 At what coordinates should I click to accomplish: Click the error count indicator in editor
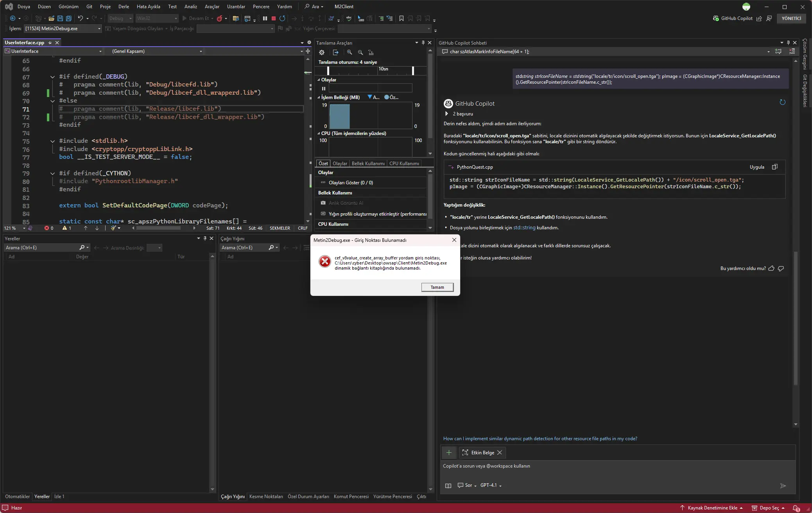click(x=49, y=228)
